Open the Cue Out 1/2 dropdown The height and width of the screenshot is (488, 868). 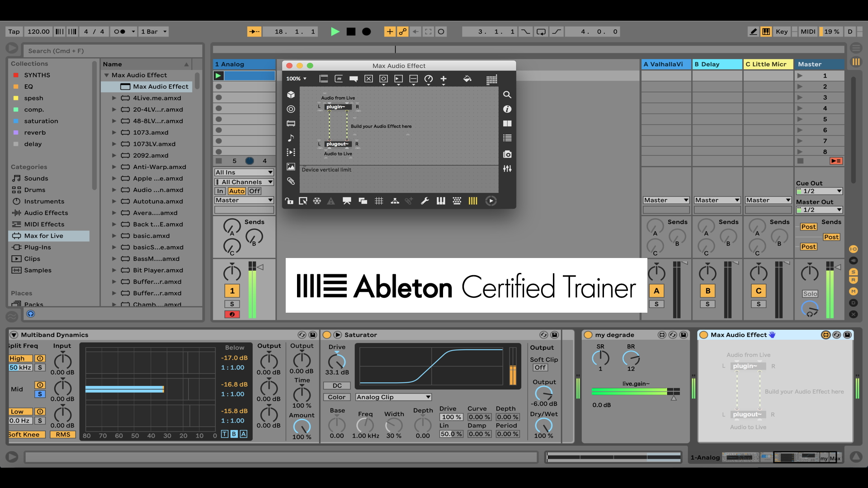pos(819,191)
